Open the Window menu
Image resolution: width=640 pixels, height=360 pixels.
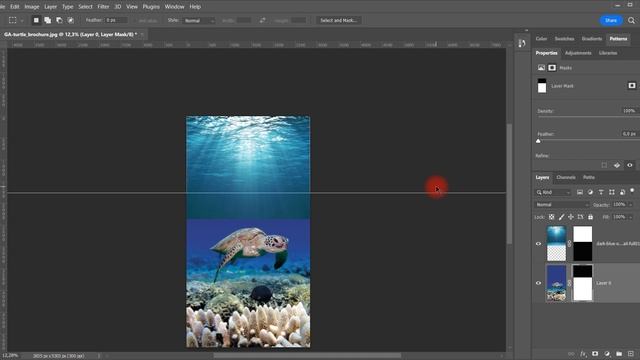click(x=174, y=7)
